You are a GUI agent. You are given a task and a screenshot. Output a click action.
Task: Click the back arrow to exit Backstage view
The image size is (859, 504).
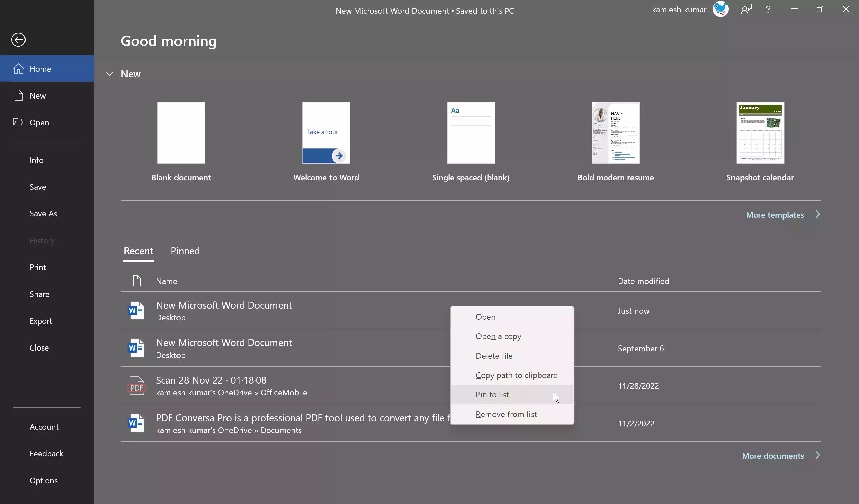pyautogui.click(x=19, y=40)
